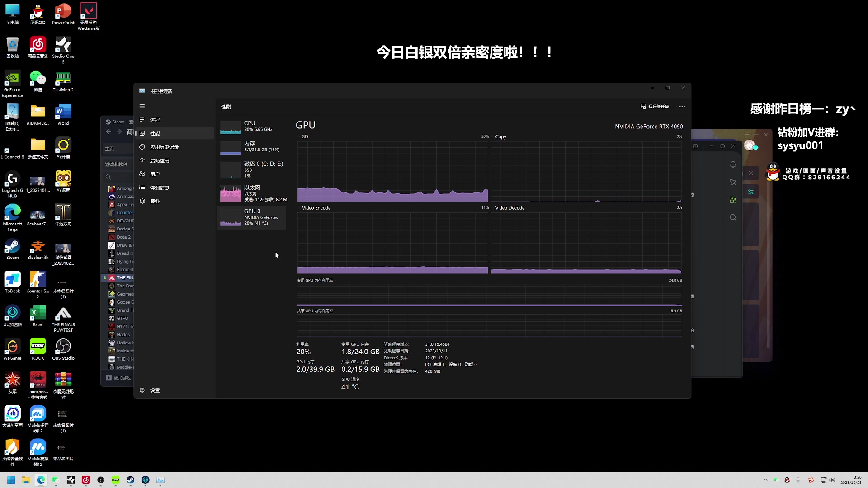
Task: Click driver version 31.0.15.4584 text
Action: point(437,344)
